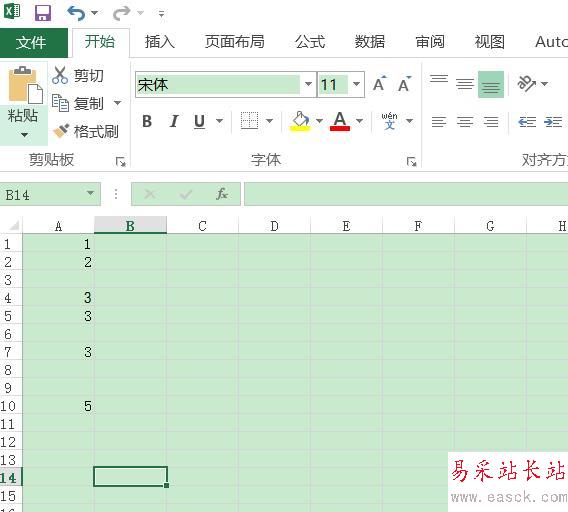Click the Undo arrow icon
This screenshot has width=568, height=512.
76,13
